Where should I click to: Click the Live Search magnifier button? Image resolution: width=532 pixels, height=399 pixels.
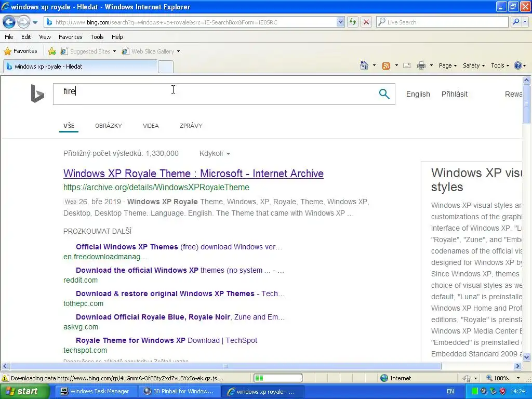(516, 22)
